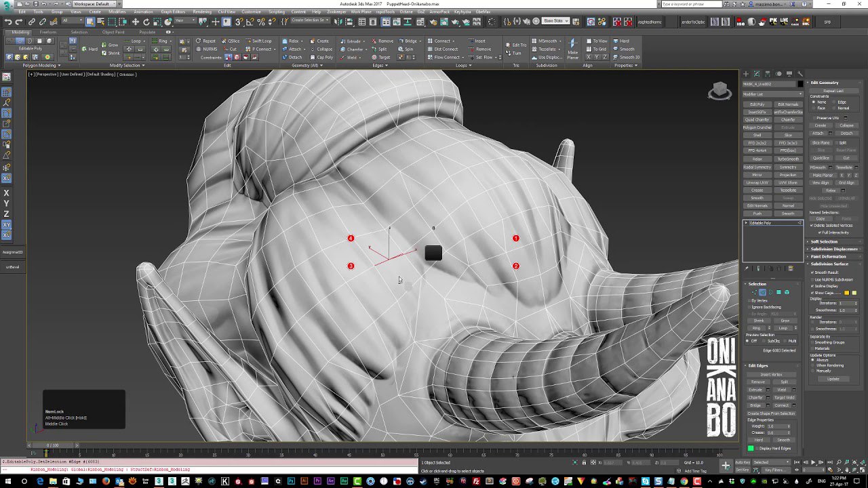The width and height of the screenshot is (868, 488).
Task: Click the Update button in Subdivision Surface
Action: tap(833, 379)
